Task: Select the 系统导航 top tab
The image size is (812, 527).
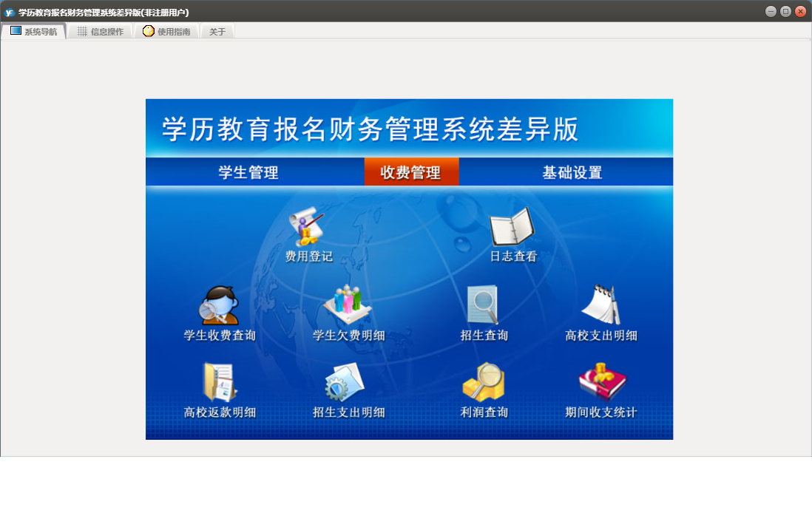Action: point(34,32)
